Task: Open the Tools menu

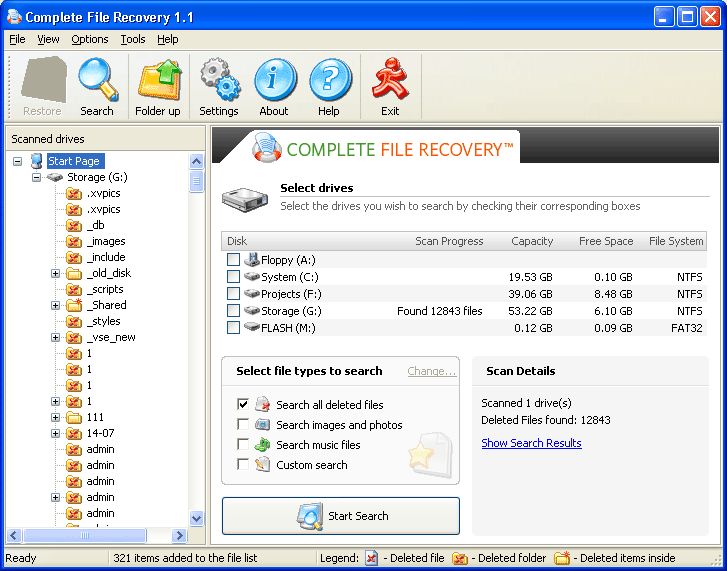Action: click(133, 39)
